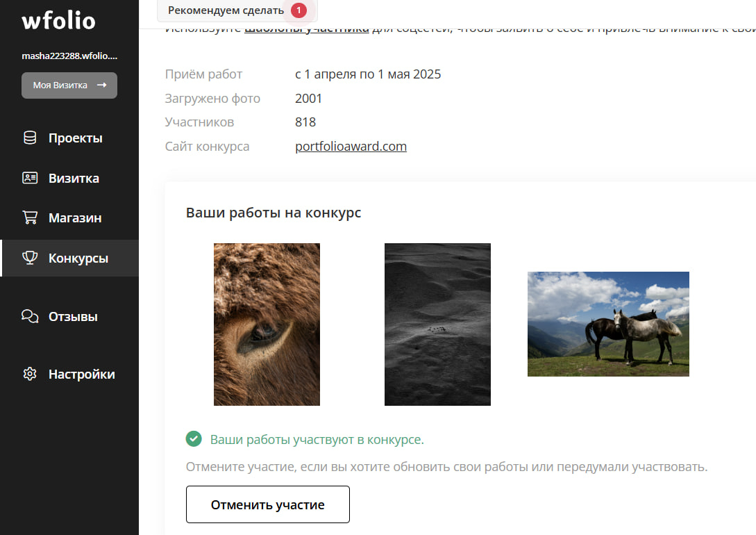Open the Моя Визитка button
Image resolution: width=756 pixels, height=535 pixels.
(x=69, y=85)
